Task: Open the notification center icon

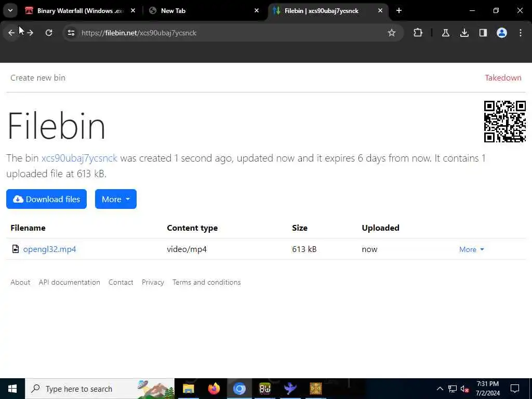Action: point(515,389)
